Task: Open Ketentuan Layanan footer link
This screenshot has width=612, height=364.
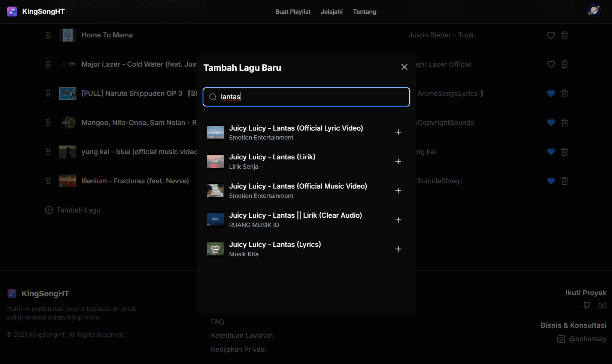Action: point(242,336)
